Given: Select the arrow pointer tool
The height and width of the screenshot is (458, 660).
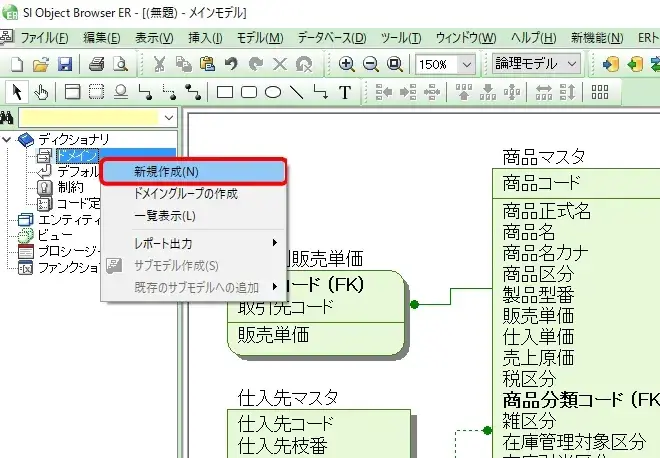Looking at the screenshot, I should pos(17,92).
